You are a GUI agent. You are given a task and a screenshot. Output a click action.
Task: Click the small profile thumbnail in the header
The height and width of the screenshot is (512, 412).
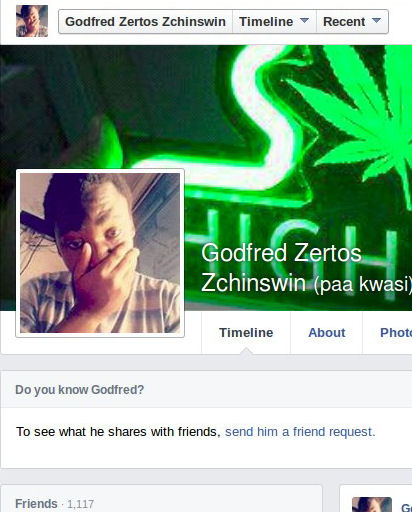coord(32,21)
